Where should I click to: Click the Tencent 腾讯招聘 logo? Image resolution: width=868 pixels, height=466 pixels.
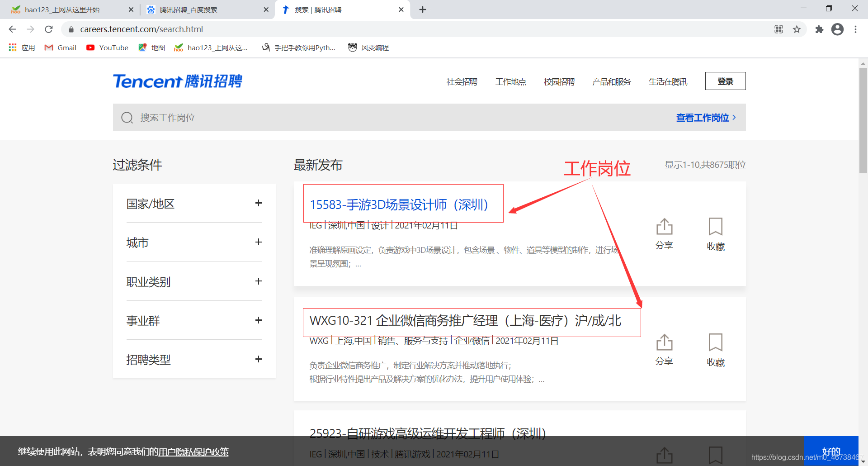177,81
